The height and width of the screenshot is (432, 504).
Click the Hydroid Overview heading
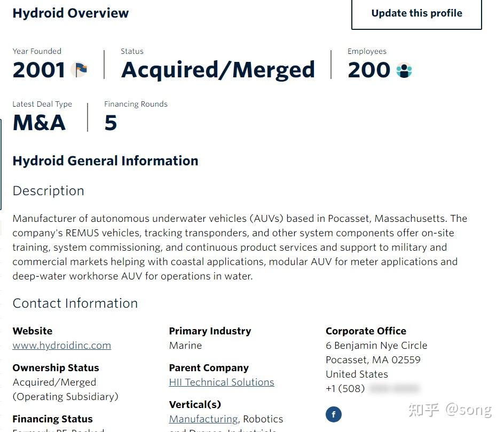pos(70,13)
